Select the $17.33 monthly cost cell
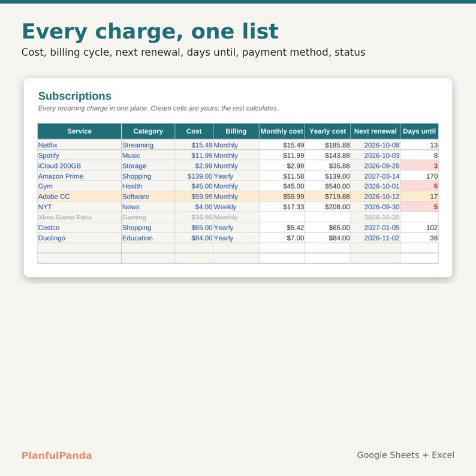The height and width of the screenshot is (476, 476). (x=282, y=207)
